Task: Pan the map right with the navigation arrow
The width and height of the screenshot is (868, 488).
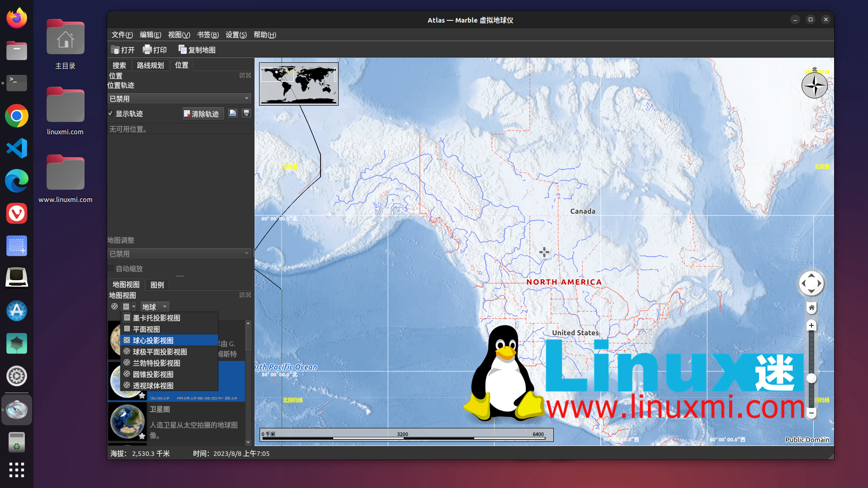Action: click(820, 284)
